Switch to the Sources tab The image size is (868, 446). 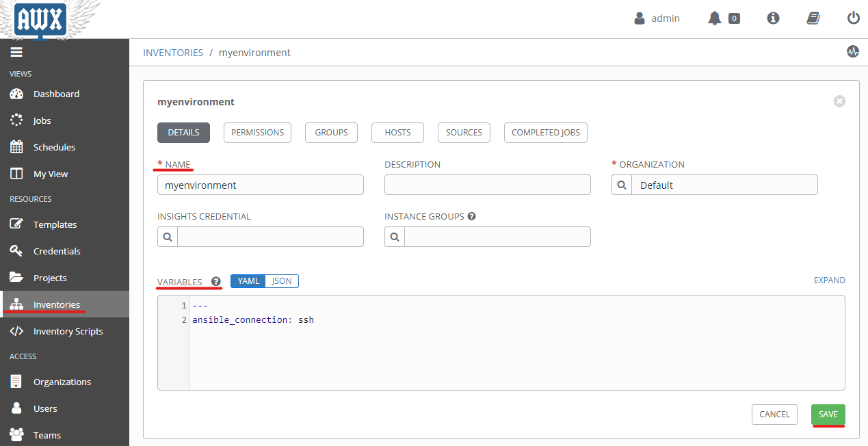(464, 133)
